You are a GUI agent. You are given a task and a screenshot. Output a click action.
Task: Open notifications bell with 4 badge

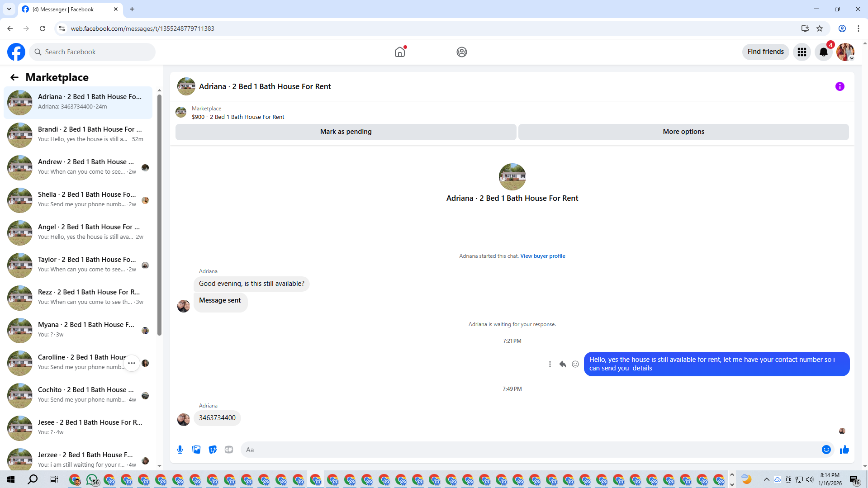pyautogui.click(x=824, y=52)
